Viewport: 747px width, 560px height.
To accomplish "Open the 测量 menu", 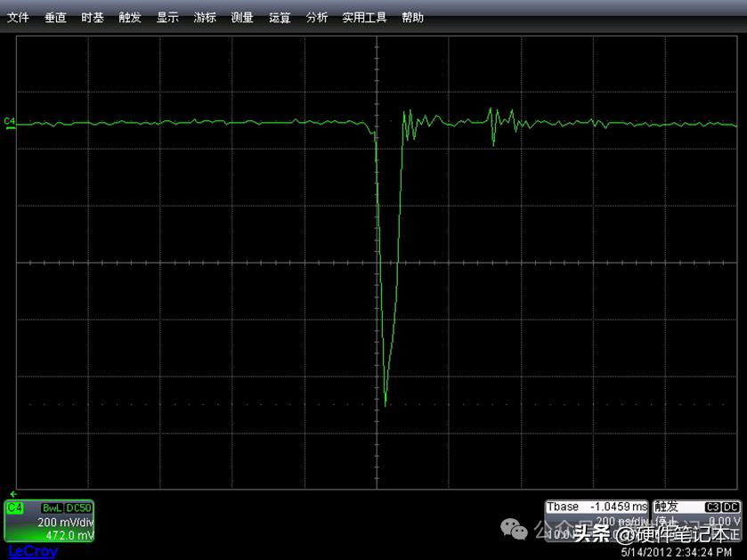I will [241, 16].
